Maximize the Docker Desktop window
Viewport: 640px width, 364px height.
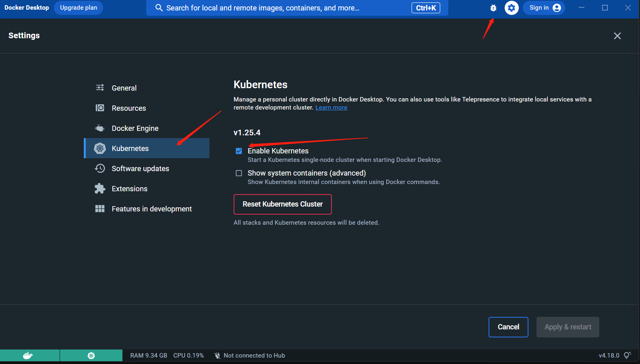click(605, 8)
